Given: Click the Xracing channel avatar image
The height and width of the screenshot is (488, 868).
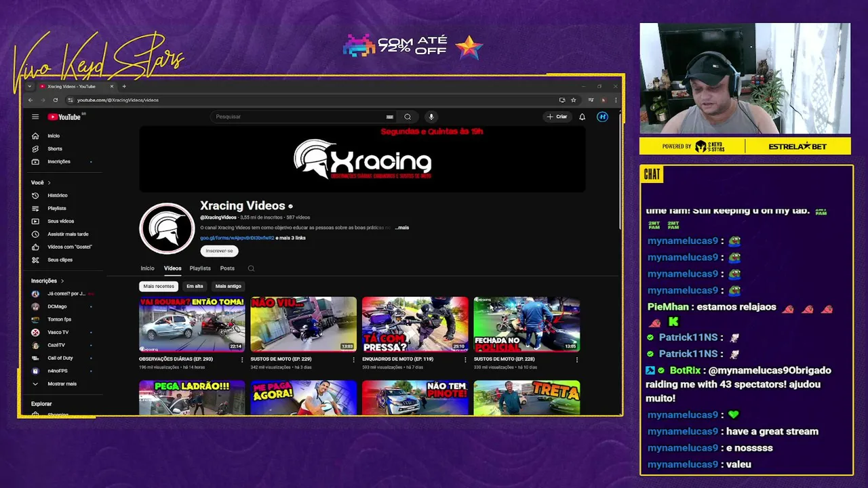Looking at the screenshot, I should 167,228.
